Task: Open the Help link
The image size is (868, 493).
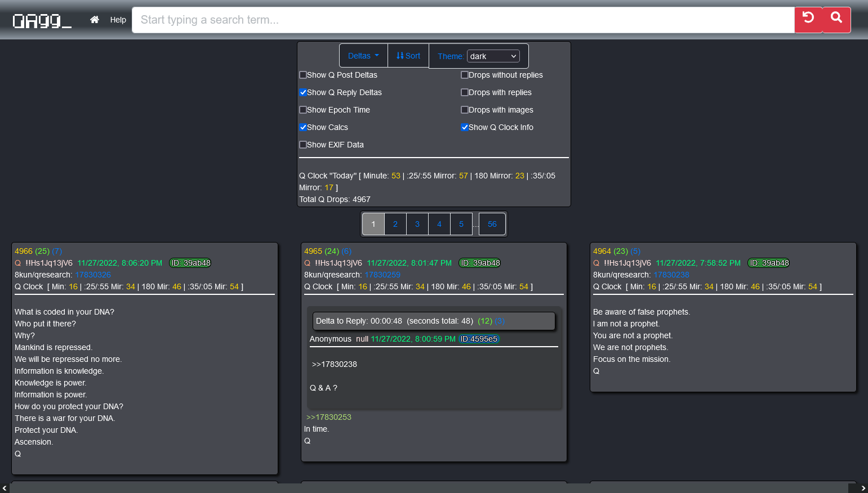Action: click(x=118, y=20)
